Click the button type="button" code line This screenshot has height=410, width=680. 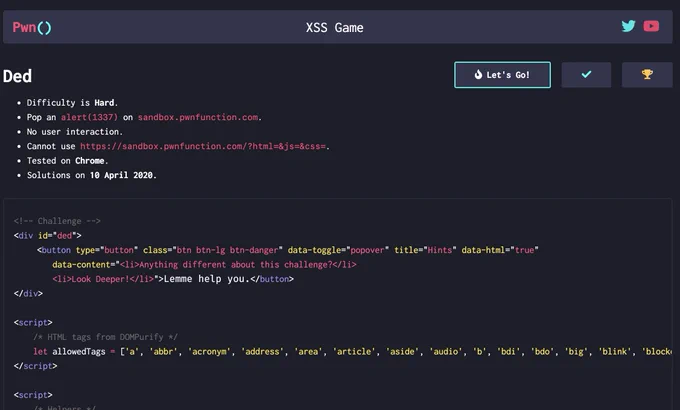[x=288, y=250]
